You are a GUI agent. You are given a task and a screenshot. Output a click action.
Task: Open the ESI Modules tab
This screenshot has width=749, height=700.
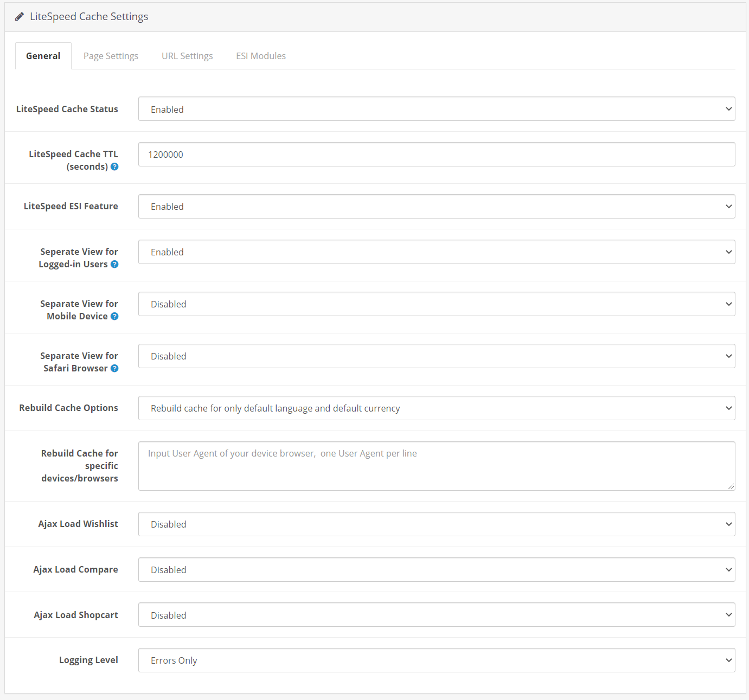coord(261,56)
